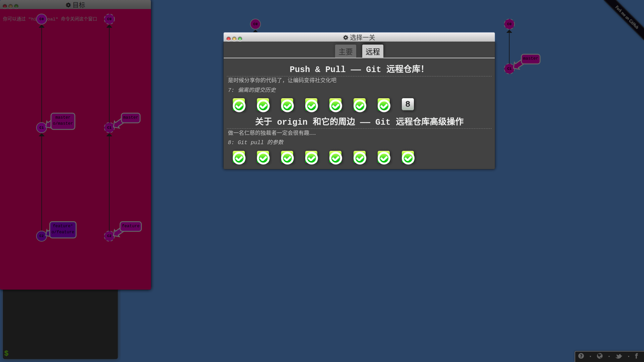This screenshot has height=362, width=644.
Task: Share via the Twitter bird icon
Action: (x=619, y=356)
